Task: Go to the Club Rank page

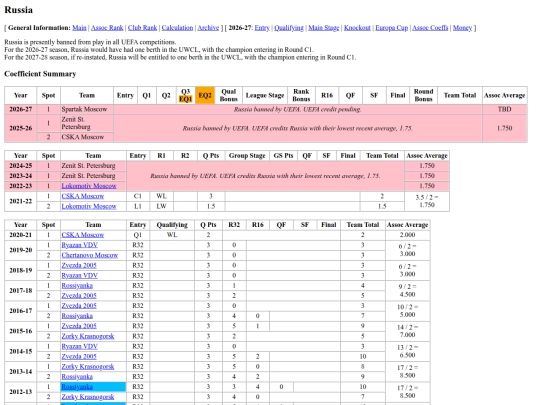Action: pos(142,28)
